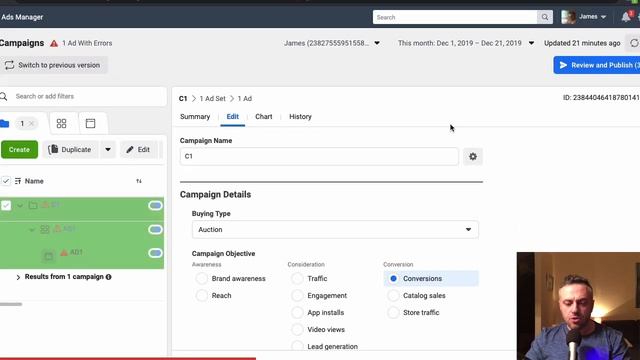
Task: Click the Ads Manager title
Action: pos(22,17)
